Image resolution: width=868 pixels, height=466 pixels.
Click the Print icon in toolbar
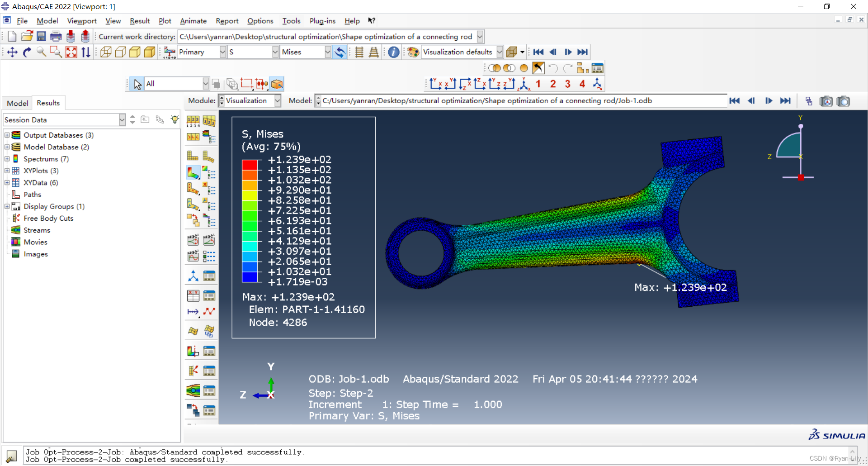click(56, 37)
